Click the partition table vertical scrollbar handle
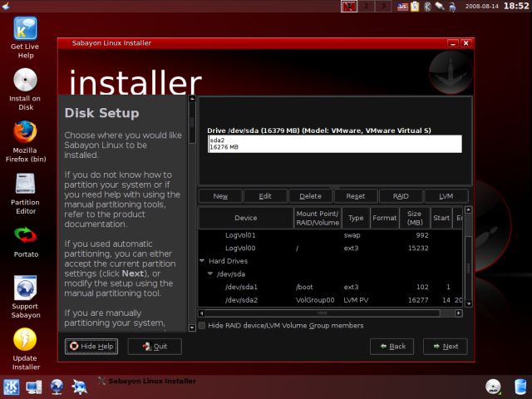The width and height of the screenshot is (532, 399). point(468,268)
